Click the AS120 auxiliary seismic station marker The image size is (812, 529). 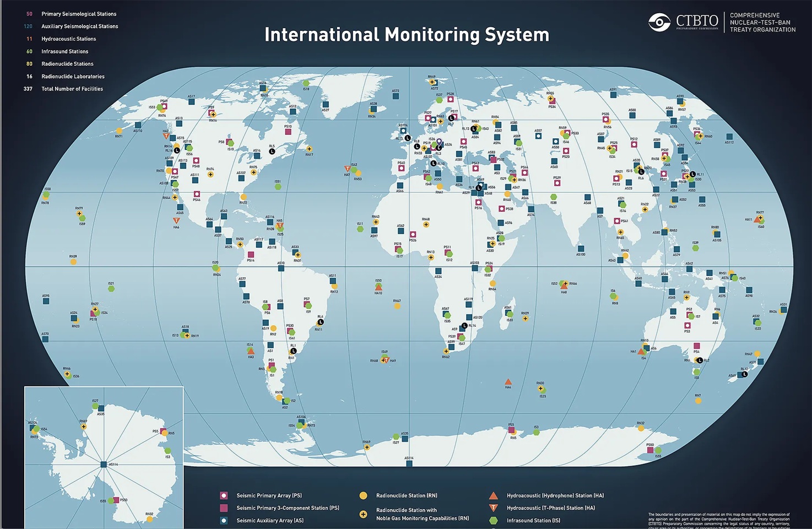pyautogui.click(x=469, y=317)
